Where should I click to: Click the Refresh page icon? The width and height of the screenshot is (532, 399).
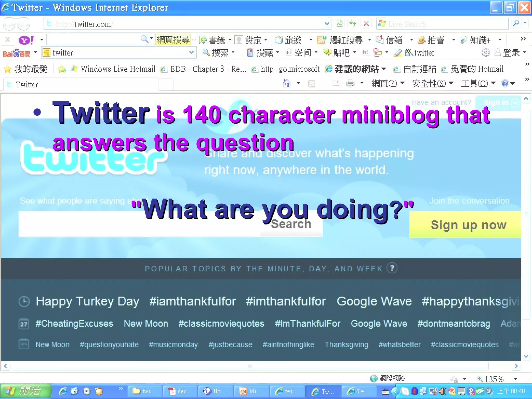[353, 24]
